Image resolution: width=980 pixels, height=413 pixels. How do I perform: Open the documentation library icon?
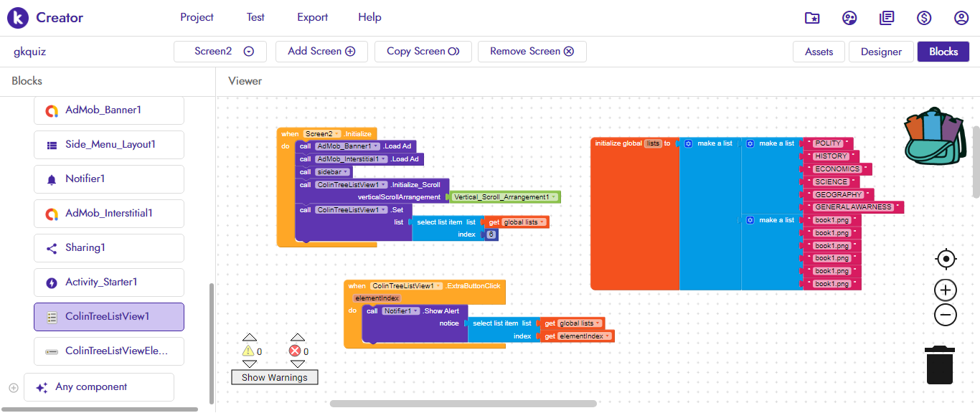point(887,18)
